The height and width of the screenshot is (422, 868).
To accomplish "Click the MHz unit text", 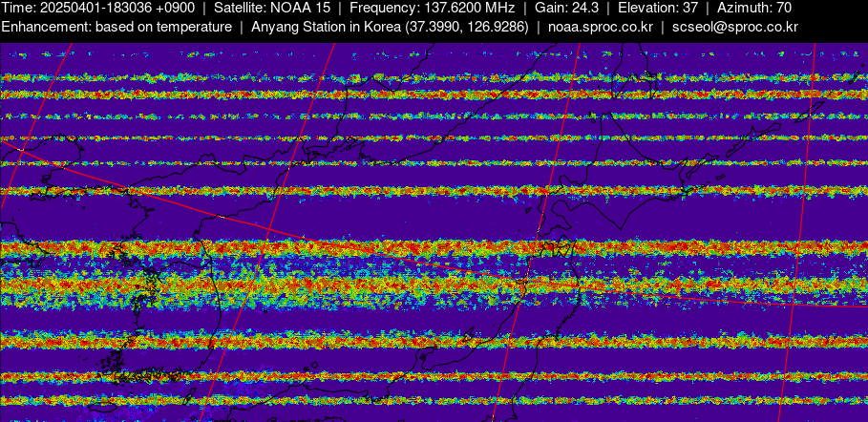I will coord(498,8).
